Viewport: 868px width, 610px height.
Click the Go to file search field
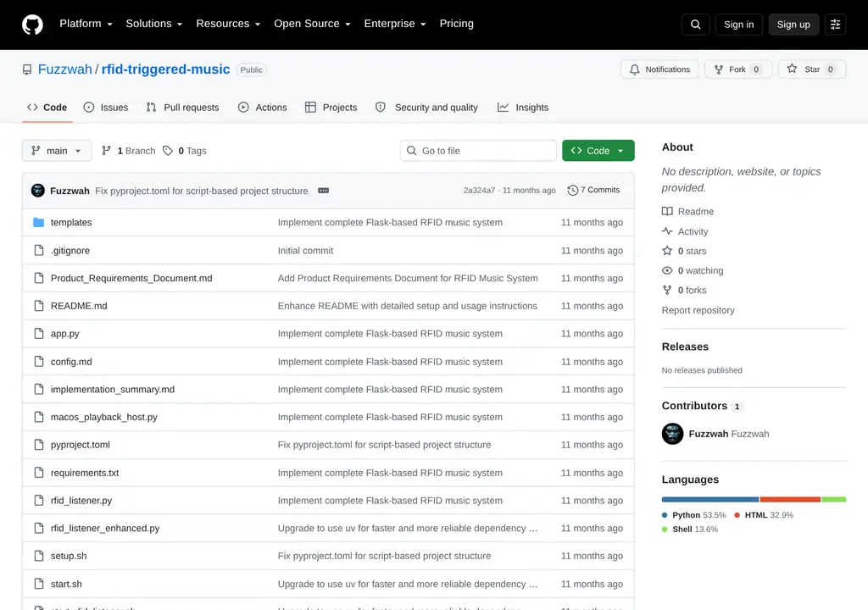(478, 151)
